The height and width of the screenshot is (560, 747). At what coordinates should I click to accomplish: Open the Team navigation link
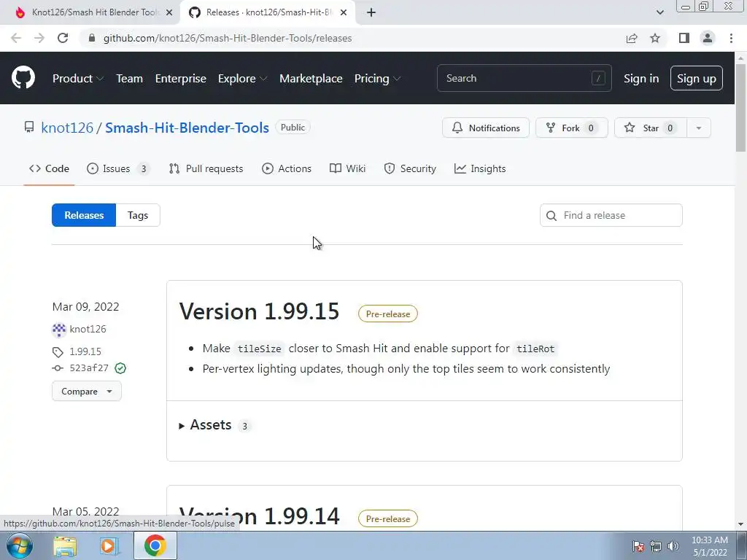pyautogui.click(x=130, y=79)
